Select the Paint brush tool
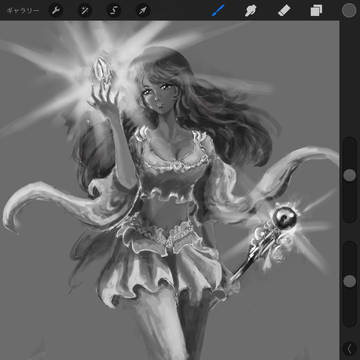 click(218, 11)
